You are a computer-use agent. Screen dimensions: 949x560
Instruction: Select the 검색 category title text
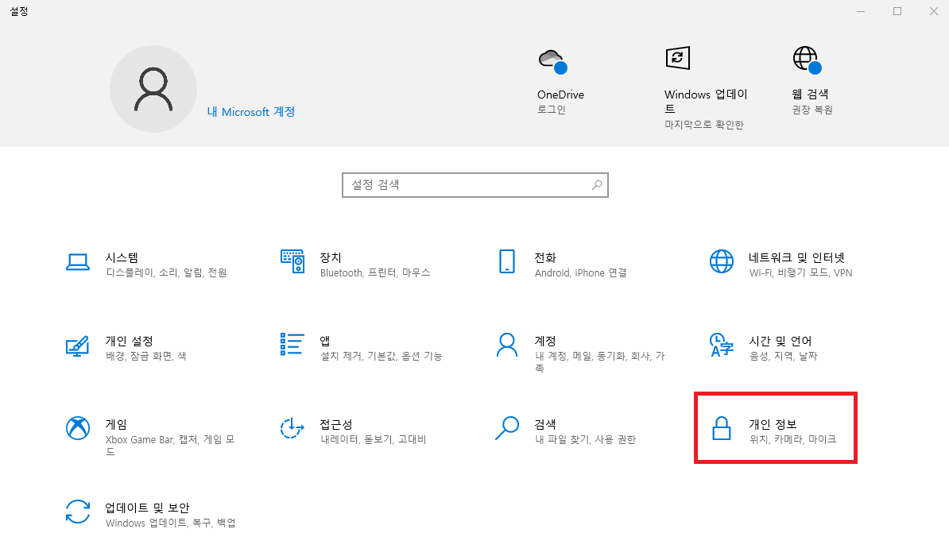pos(545,424)
